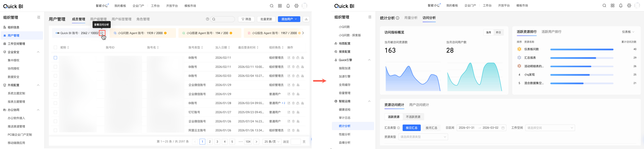Image resolution: width=644 pixels, height=149 pixels.
Task: Focus the member search input field
Action: click(x=223, y=19)
